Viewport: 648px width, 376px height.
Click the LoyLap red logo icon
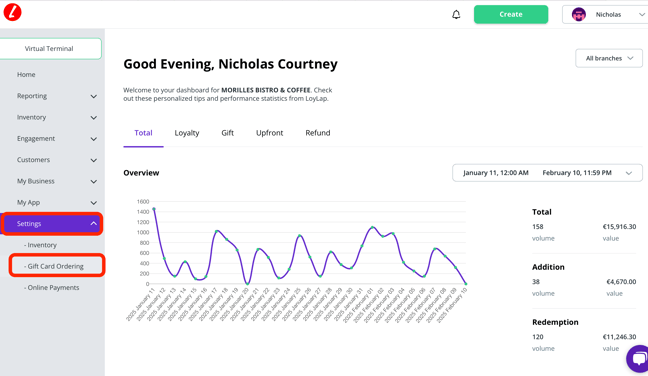tap(12, 12)
